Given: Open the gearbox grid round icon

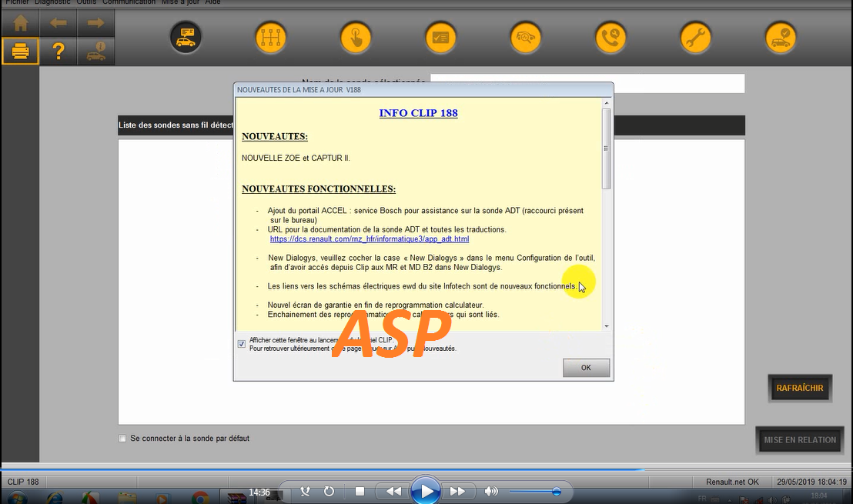Looking at the screenshot, I should (271, 38).
